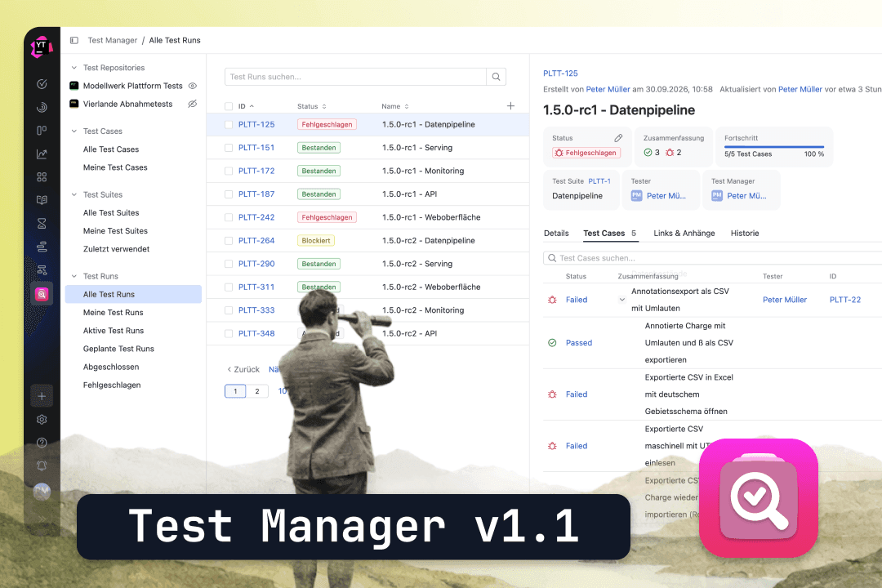Viewport: 882px width, 588px height.
Task: Tick checkbox for PLTT-125 row
Action: click(229, 125)
